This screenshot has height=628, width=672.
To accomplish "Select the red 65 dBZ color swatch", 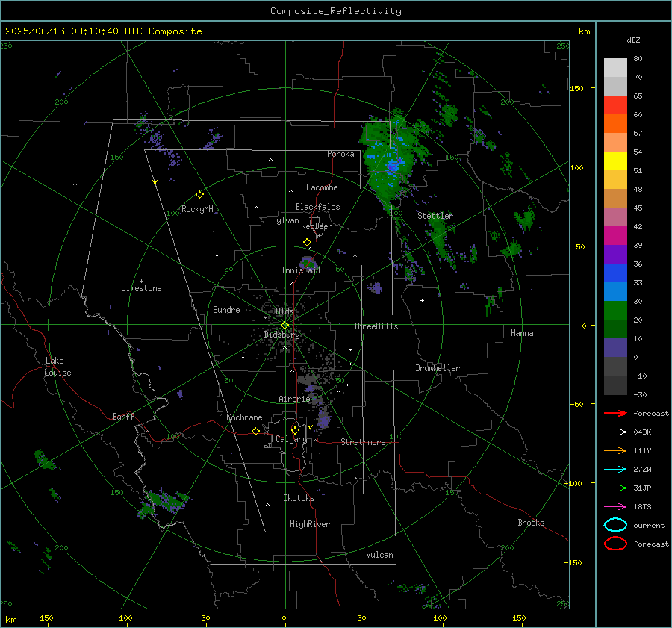I will pos(615,105).
